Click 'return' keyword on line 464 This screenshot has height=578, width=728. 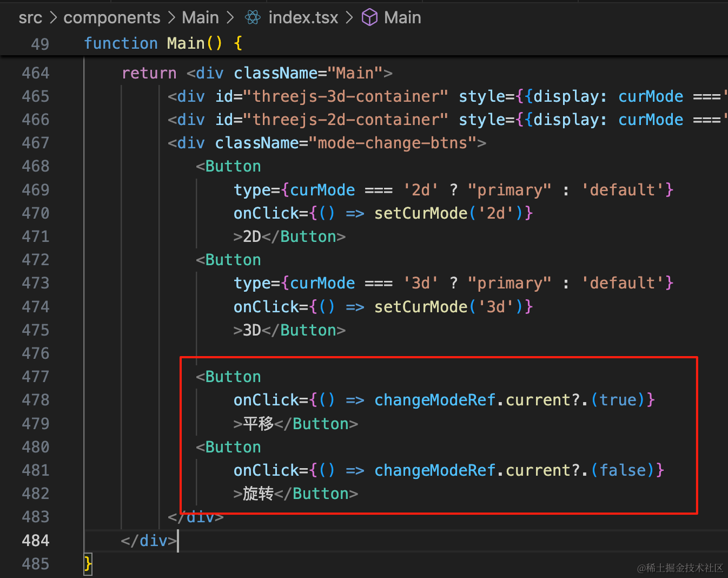pos(149,73)
